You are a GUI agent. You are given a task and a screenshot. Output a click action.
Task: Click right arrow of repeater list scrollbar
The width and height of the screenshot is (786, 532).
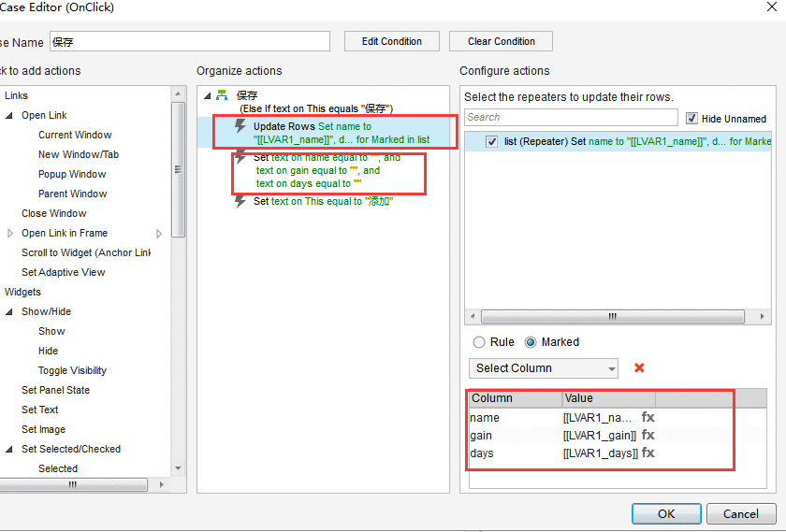tap(763, 316)
